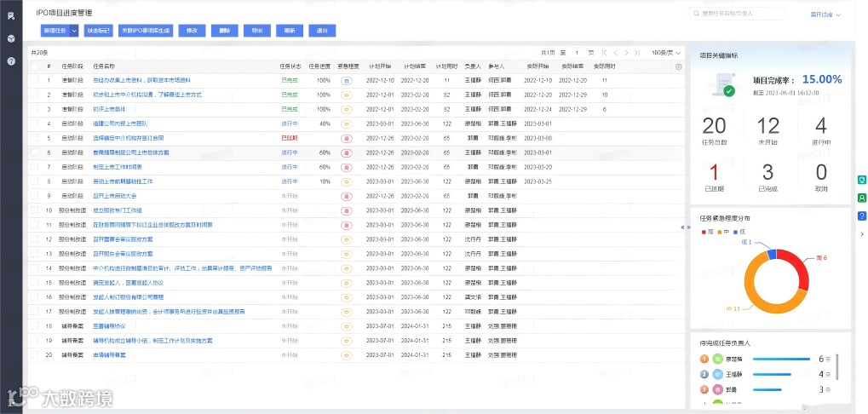Open the first sidebar document-search icon
The height and width of the screenshot is (414, 868).
click(10, 16)
